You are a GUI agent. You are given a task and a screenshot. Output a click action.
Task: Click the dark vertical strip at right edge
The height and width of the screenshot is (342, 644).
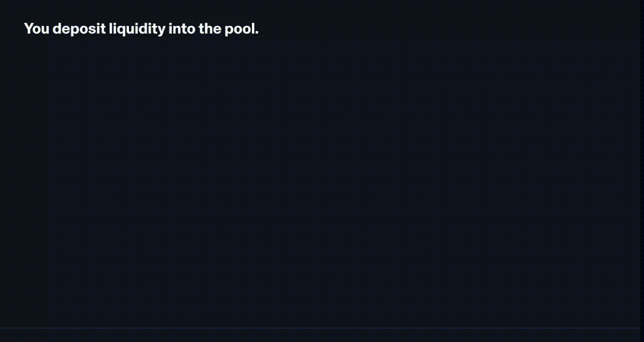point(642,171)
